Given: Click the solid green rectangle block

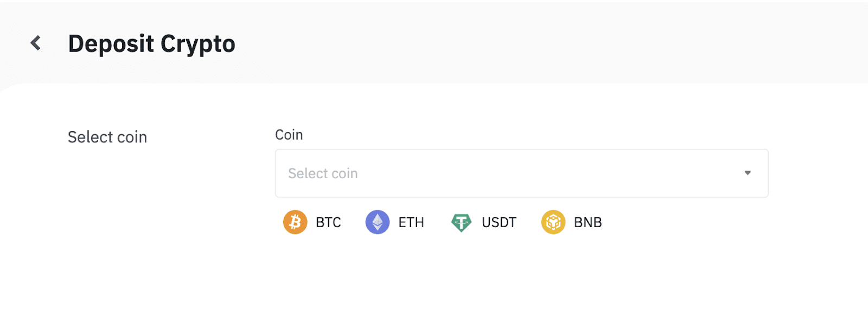Looking at the screenshot, I should [698, 231].
